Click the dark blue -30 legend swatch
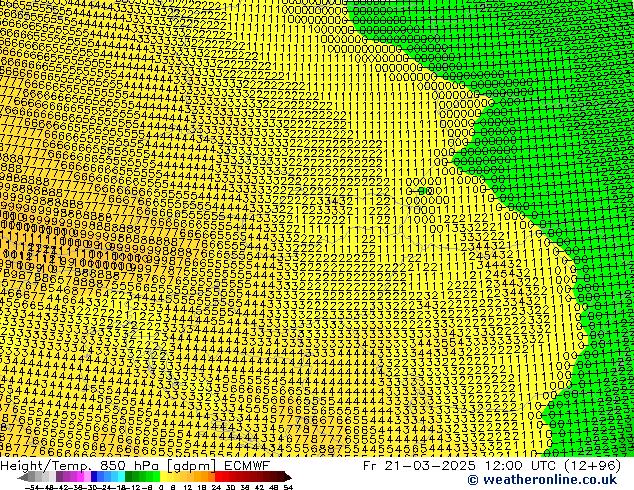 tap(95, 476)
